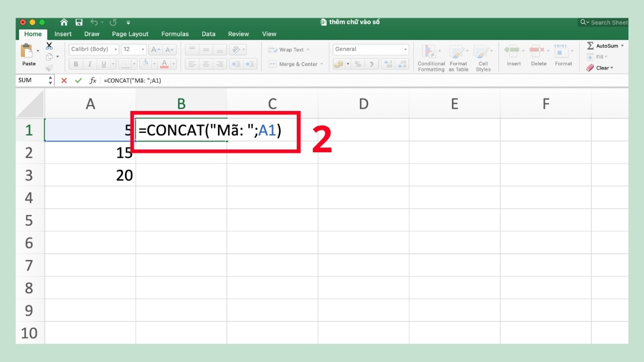This screenshot has height=362, width=644.
Task: Apply italic formatting
Action: click(x=90, y=63)
